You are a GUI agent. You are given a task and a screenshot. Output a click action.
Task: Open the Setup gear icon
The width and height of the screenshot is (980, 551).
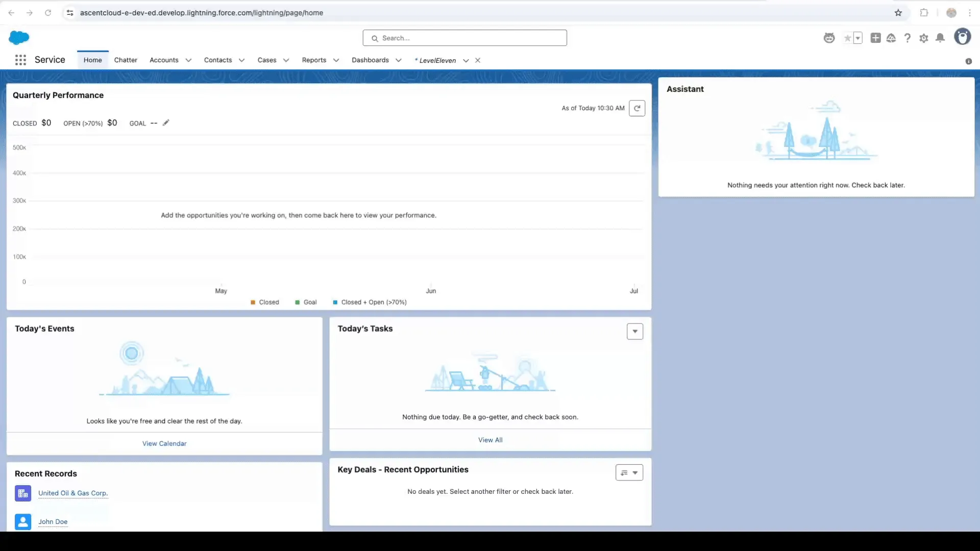click(923, 38)
